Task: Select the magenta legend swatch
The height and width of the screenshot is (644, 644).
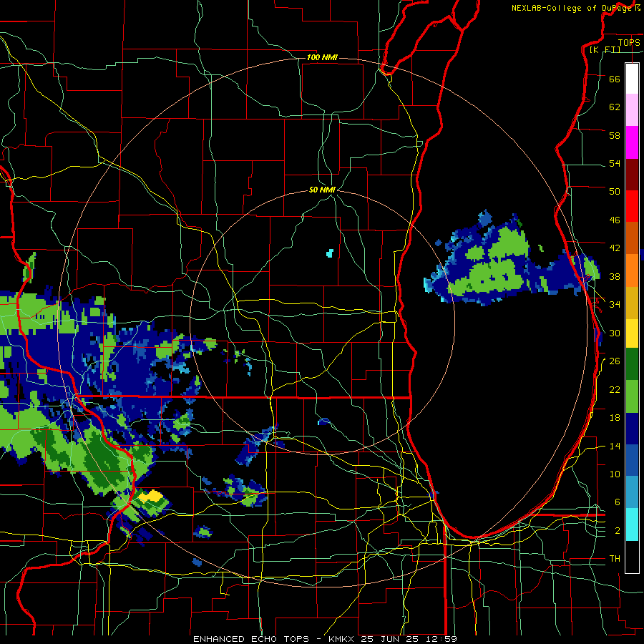Action: pos(632,142)
